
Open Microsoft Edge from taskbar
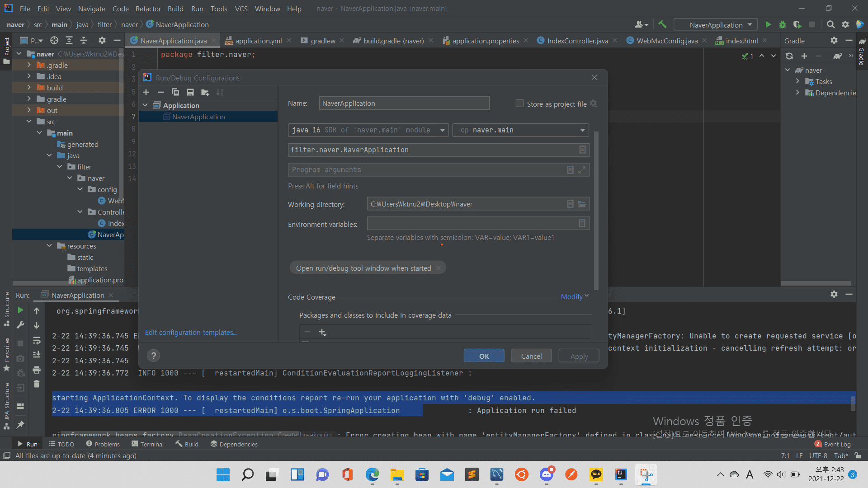coord(372,474)
